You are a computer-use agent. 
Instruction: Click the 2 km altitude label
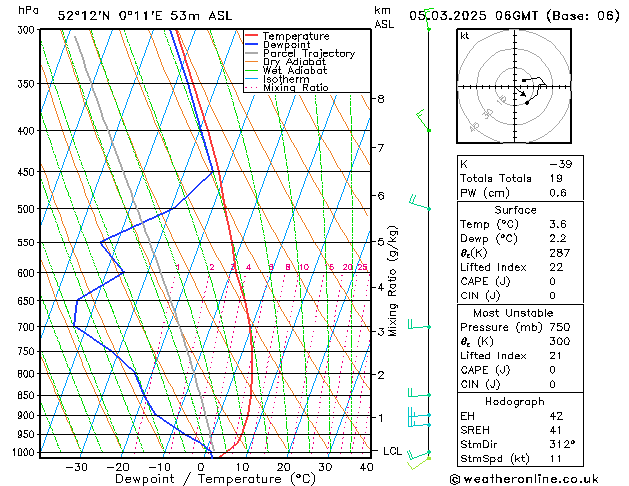click(x=380, y=375)
